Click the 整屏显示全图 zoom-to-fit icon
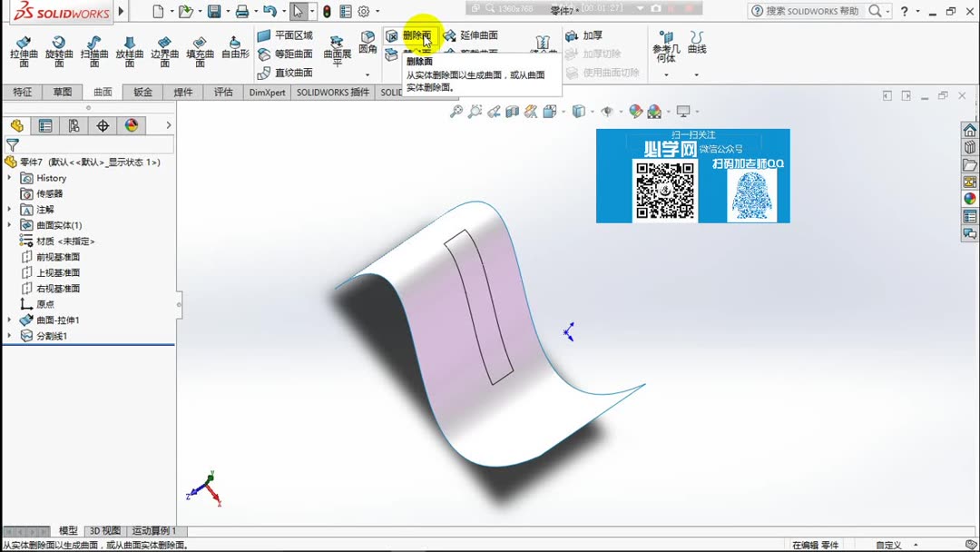The width and height of the screenshot is (980, 552). click(x=456, y=111)
